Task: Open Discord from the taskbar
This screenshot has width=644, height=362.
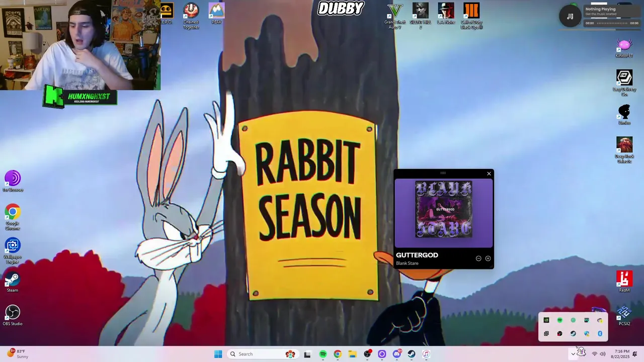Action: pos(397,354)
